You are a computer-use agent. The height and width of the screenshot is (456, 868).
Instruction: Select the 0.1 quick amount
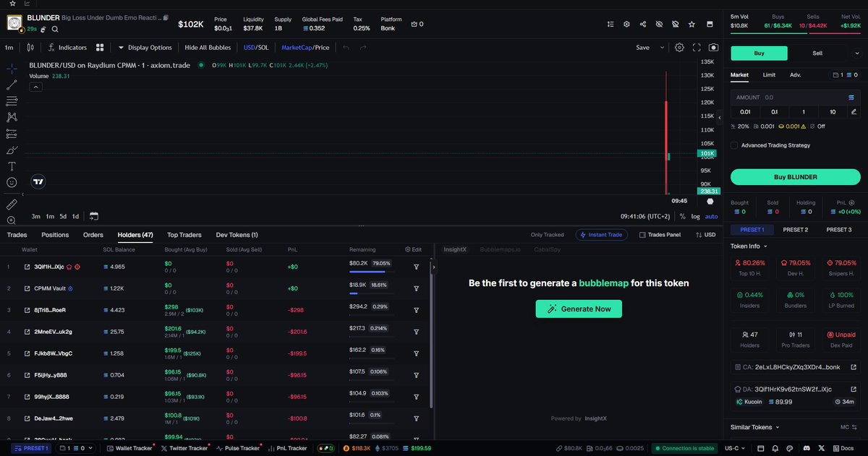[x=774, y=111]
